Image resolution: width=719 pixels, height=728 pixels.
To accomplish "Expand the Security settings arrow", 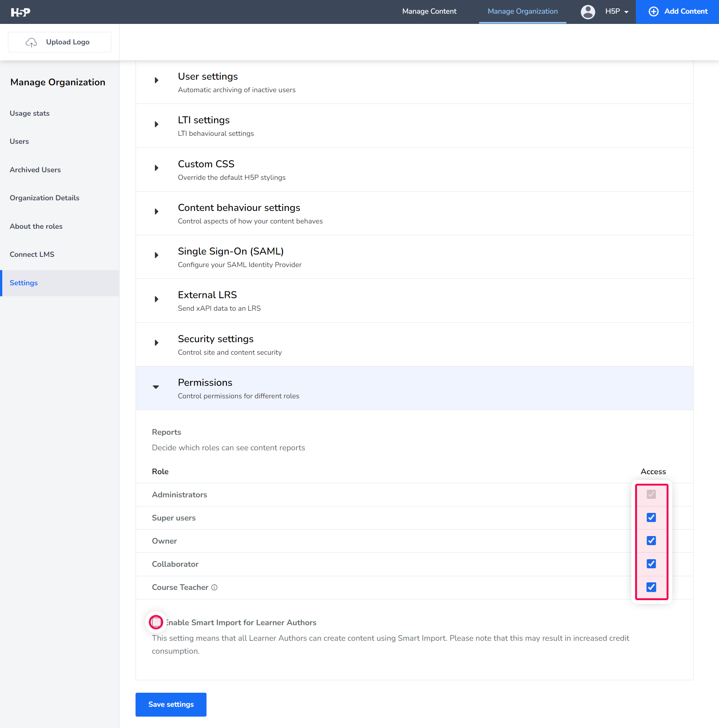I will [x=156, y=343].
